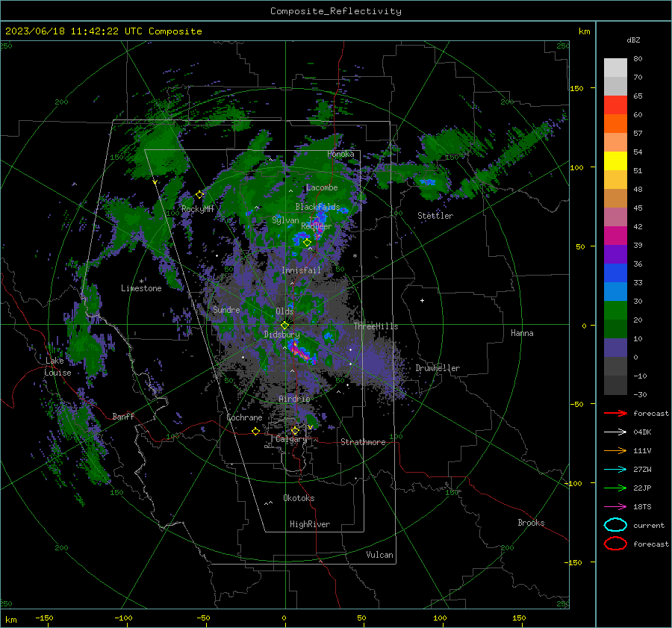The height and width of the screenshot is (628, 672).
Task: Click the green 22JP arrow legend icon
Action: (x=615, y=488)
